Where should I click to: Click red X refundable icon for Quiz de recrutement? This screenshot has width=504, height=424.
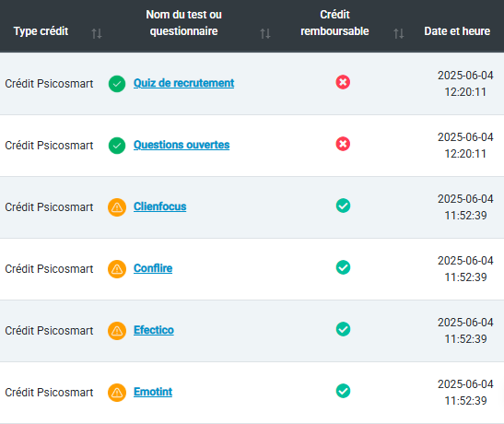tap(343, 82)
